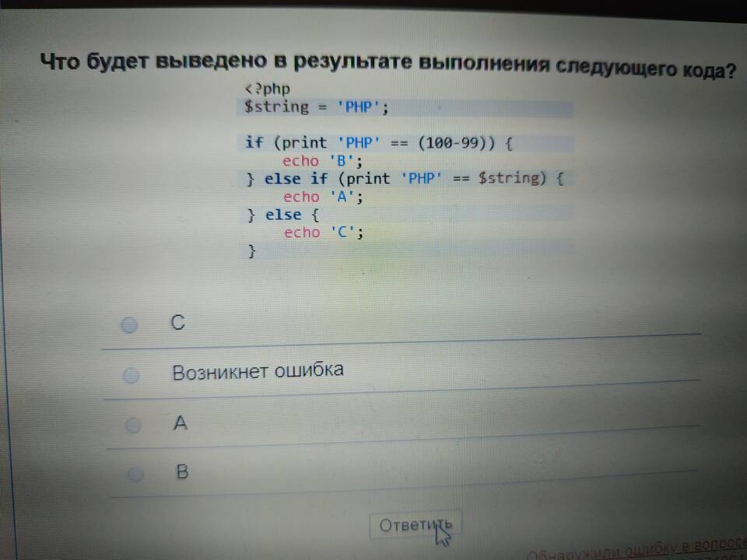Click the '<?php' opening tag line
This screenshot has height=560, width=747.
tap(267, 89)
